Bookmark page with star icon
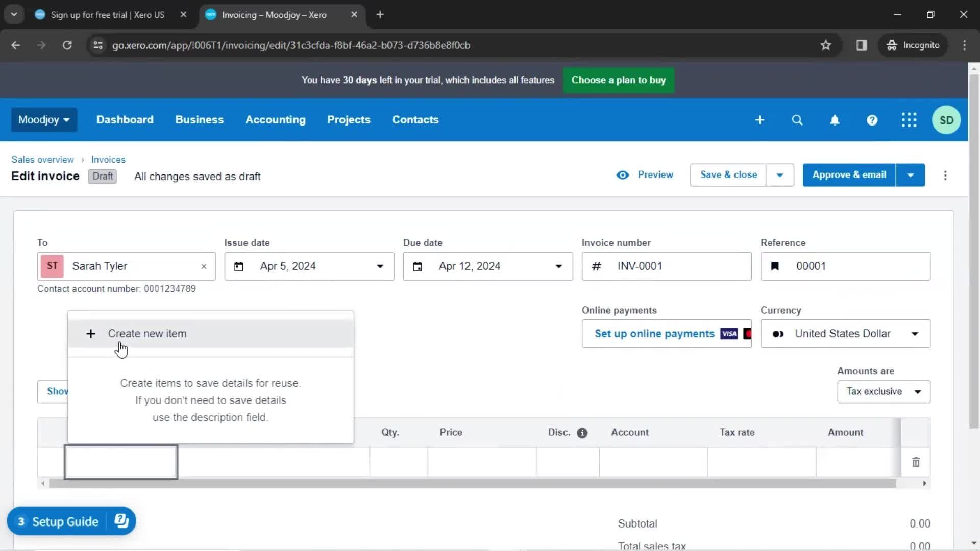This screenshot has width=980, height=551. coord(826,45)
